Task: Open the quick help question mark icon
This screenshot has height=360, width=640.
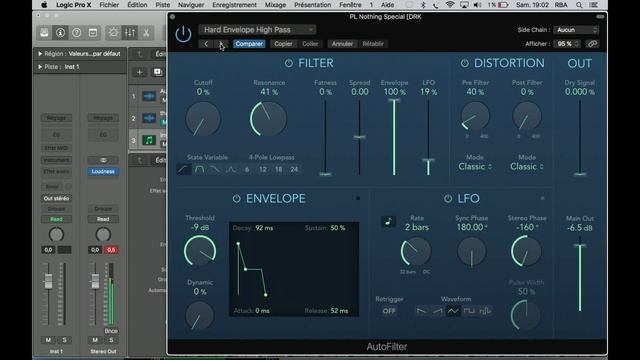Action: (x=77, y=33)
